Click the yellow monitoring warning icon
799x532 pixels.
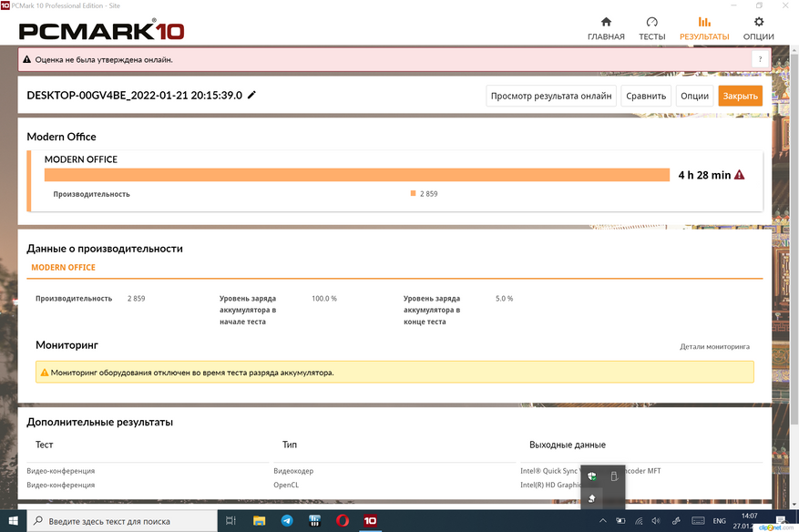[45, 373]
